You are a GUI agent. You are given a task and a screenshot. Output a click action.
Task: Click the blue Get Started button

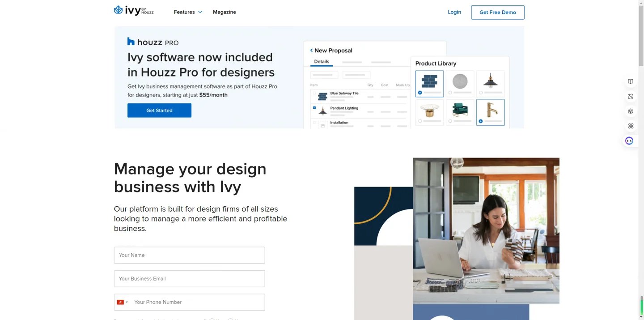point(159,111)
